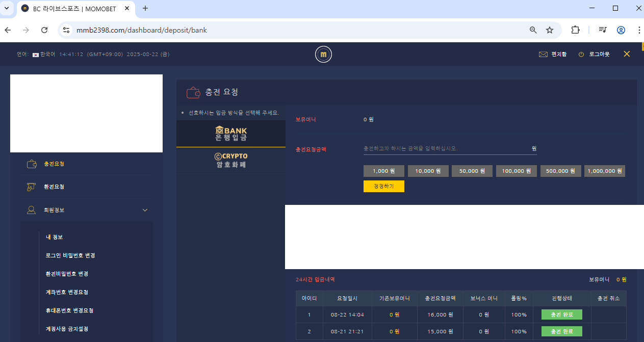Bookmark this page with the star icon

click(x=550, y=30)
